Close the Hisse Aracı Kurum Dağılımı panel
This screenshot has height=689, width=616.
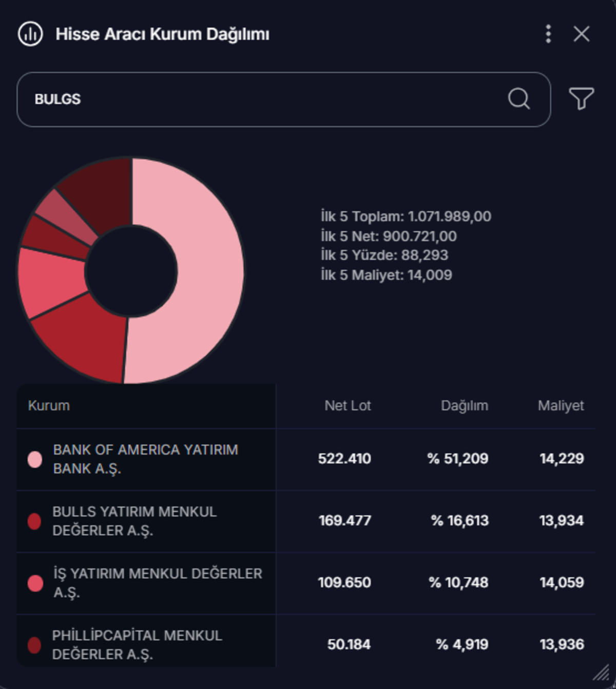[x=582, y=34]
